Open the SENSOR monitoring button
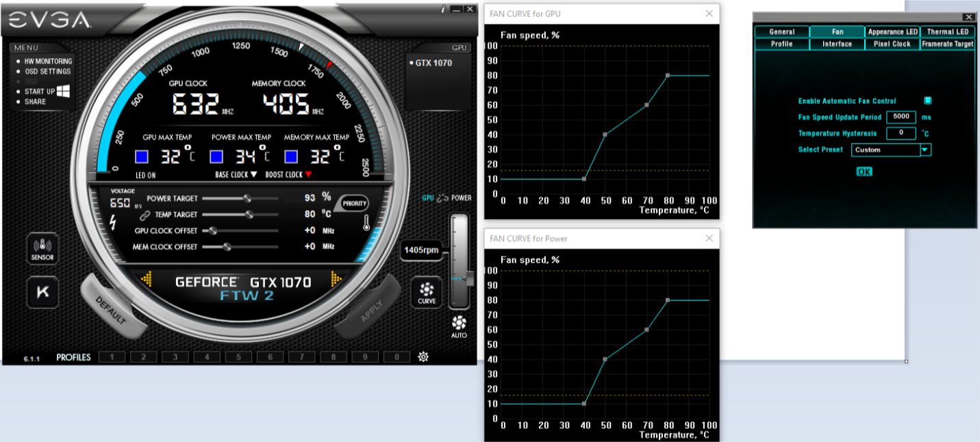The width and height of the screenshot is (980, 442). [x=42, y=248]
